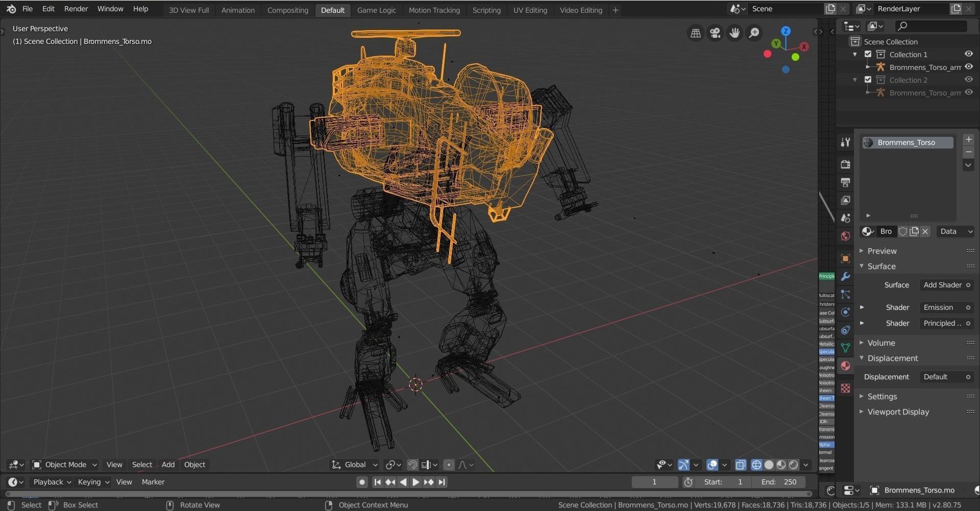Open the Material properties tab

(x=845, y=366)
